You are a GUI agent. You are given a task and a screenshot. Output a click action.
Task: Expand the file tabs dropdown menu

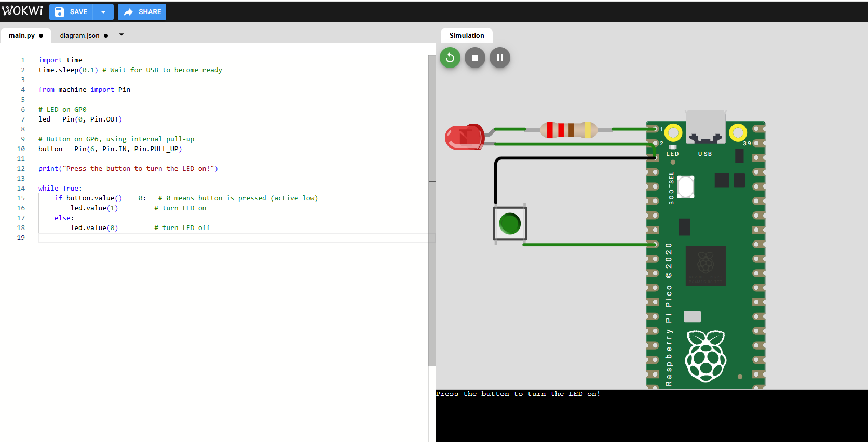click(121, 35)
